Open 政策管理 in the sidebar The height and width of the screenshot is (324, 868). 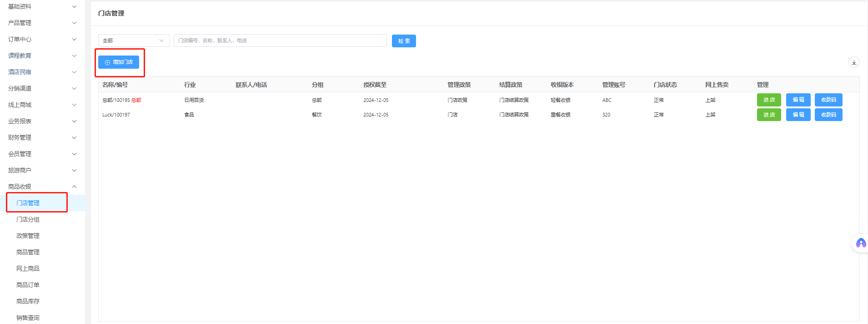(x=28, y=236)
